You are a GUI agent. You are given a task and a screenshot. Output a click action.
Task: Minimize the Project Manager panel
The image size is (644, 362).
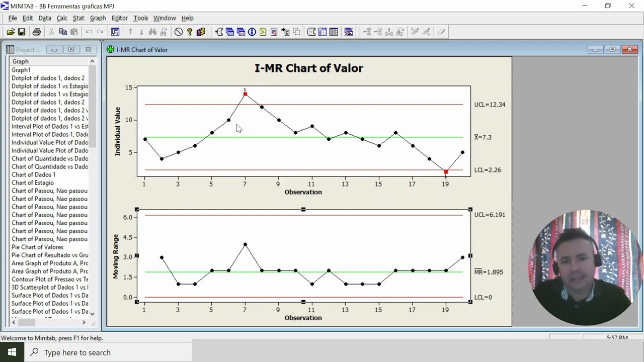pyautogui.click(x=54, y=49)
